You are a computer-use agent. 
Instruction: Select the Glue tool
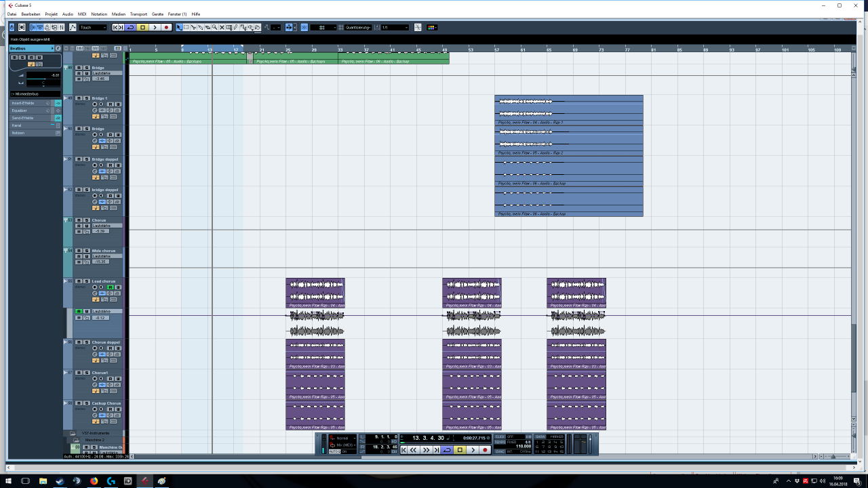tap(200, 27)
